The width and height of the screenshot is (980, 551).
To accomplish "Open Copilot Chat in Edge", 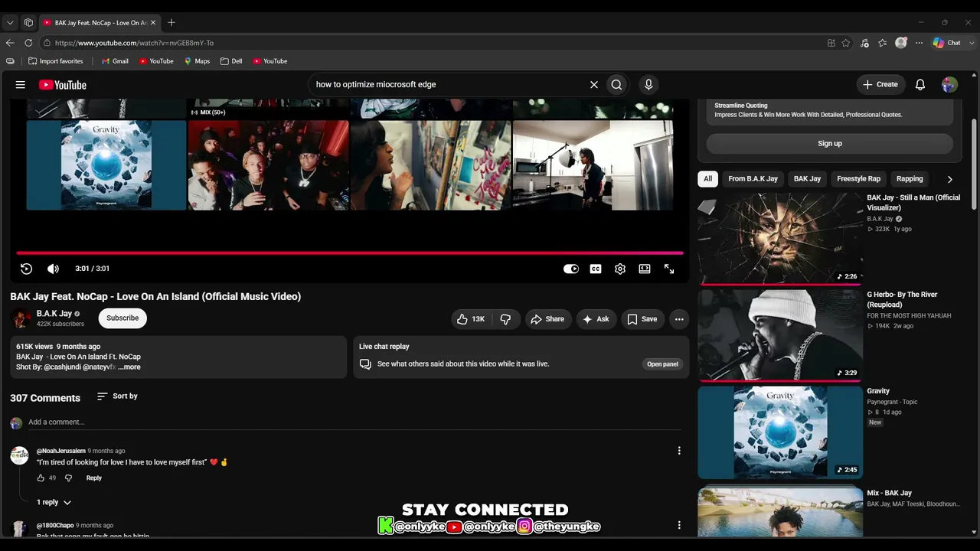I will point(946,43).
